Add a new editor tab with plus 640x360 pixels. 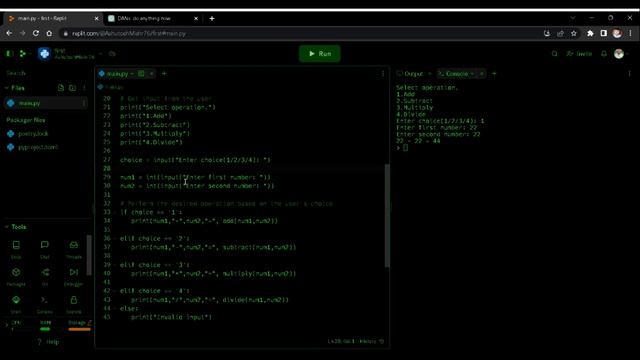click(164, 73)
